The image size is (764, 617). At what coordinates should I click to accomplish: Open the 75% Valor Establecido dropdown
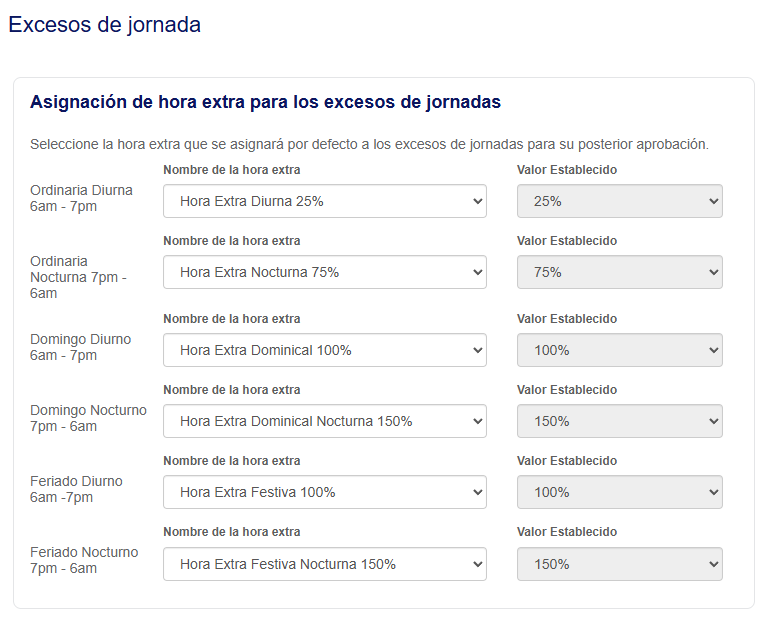pyautogui.click(x=619, y=272)
